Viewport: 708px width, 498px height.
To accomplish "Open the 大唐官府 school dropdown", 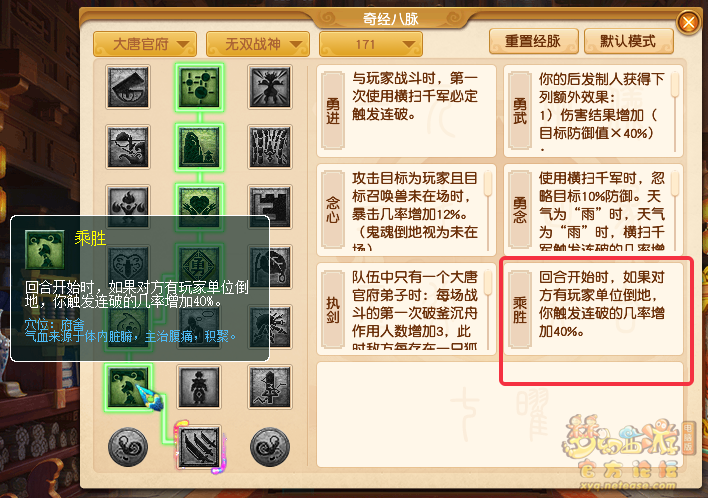I will [x=145, y=44].
